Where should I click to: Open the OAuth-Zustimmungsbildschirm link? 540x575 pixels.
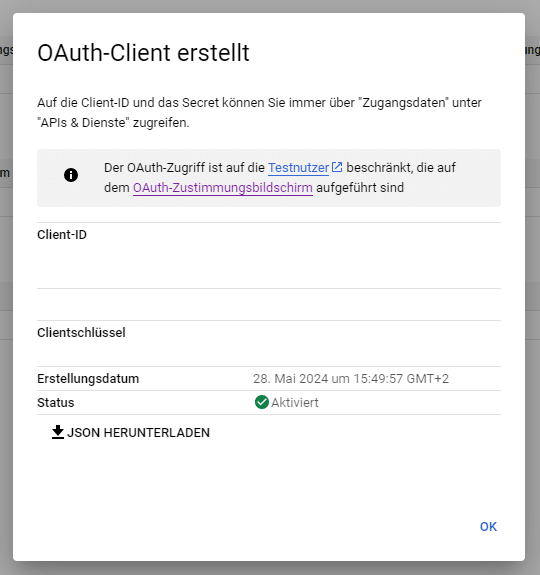(223, 188)
